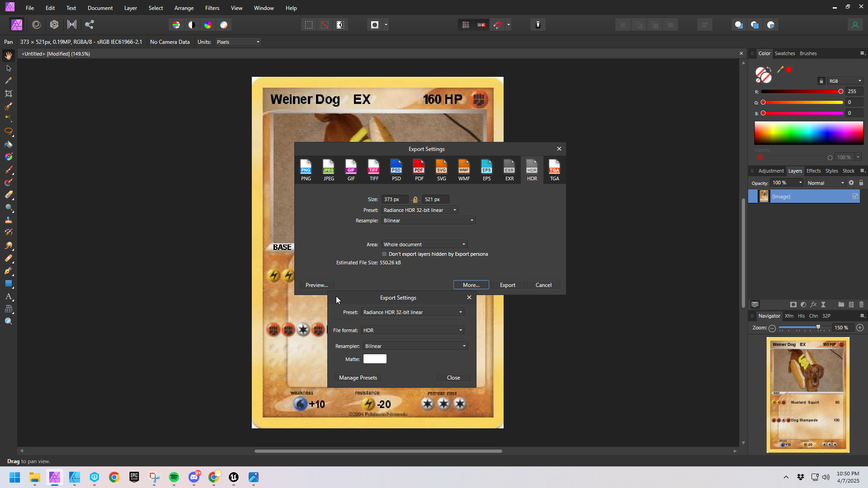Open the Document menu

pos(100,8)
